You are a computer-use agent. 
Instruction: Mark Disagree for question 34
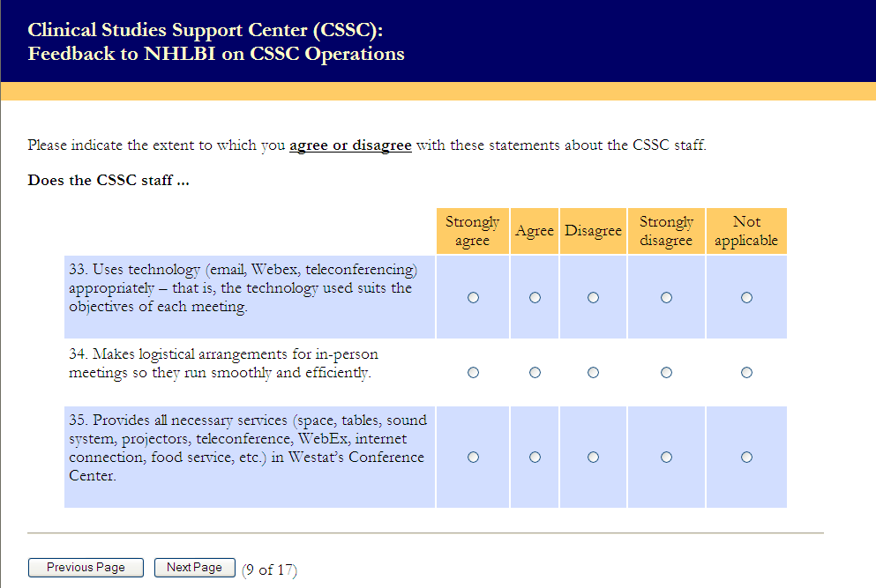pos(593,373)
